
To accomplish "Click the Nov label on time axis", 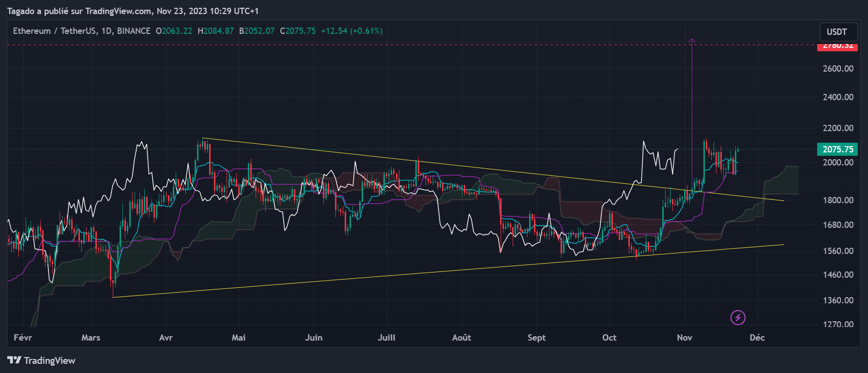I will (x=685, y=338).
